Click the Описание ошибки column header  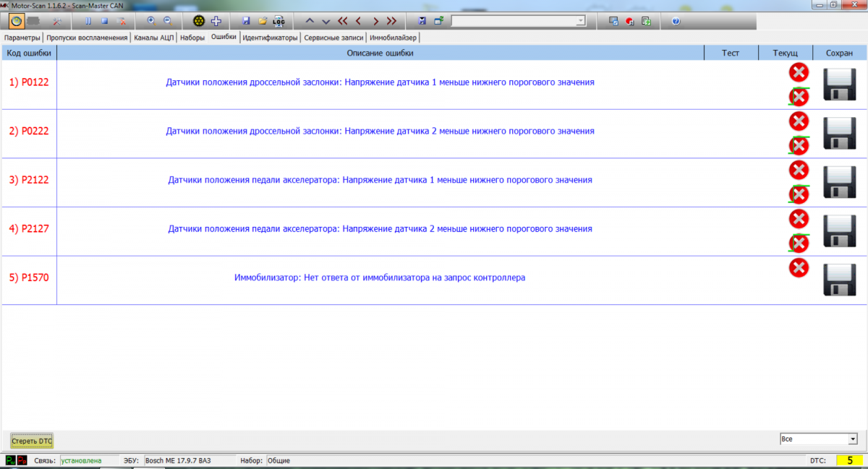click(x=380, y=53)
